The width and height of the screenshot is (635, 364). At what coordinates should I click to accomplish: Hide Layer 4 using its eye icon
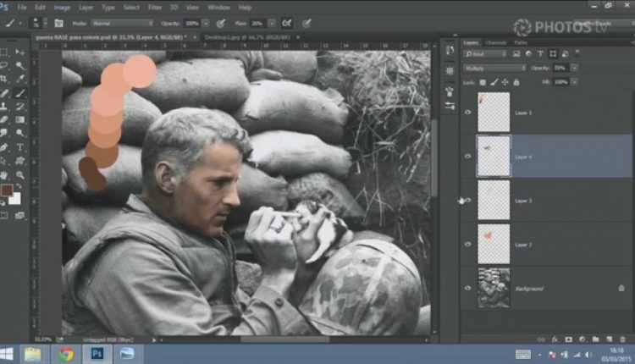pyautogui.click(x=467, y=156)
